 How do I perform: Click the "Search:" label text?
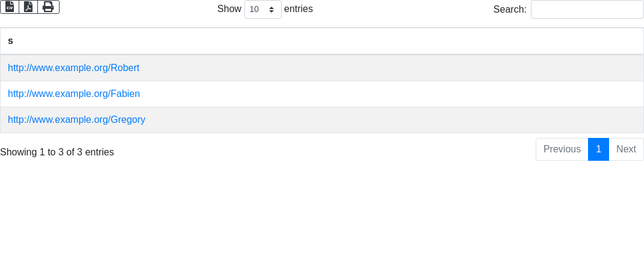pyautogui.click(x=509, y=10)
